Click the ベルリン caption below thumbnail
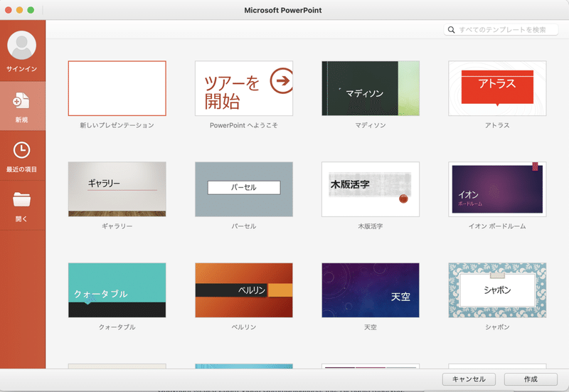Screen dimensions: 569x392 pyautogui.click(x=244, y=327)
